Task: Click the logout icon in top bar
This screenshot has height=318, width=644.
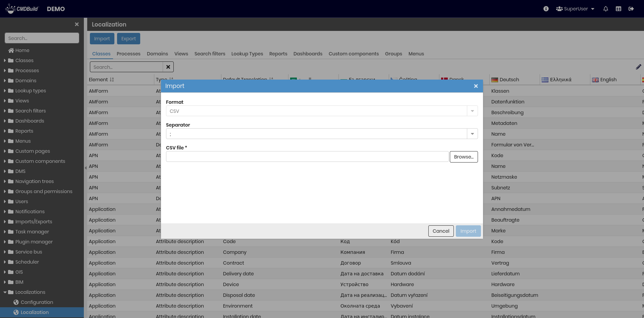Action: 631,9
